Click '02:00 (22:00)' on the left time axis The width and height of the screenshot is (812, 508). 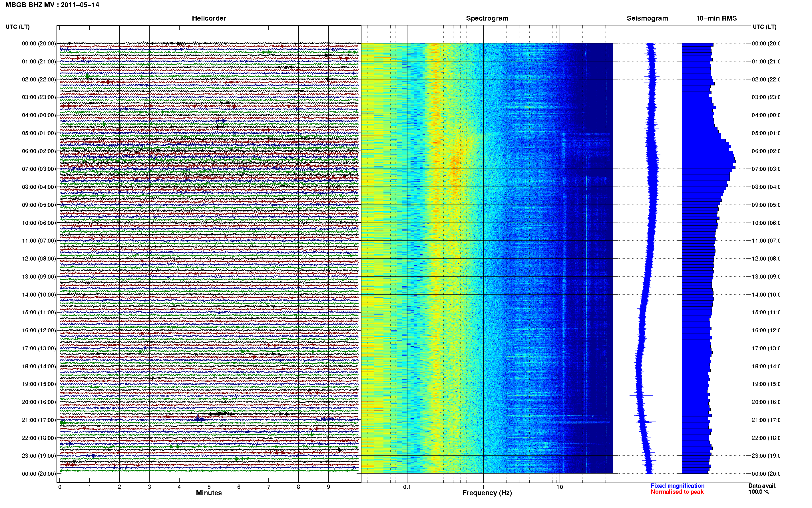(x=39, y=80)
